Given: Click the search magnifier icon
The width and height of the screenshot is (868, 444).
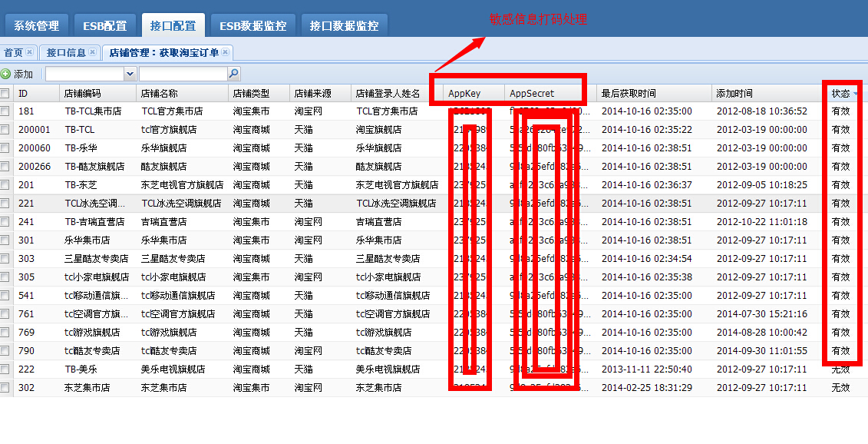Looking at the screenshot, I should [234, 73].
